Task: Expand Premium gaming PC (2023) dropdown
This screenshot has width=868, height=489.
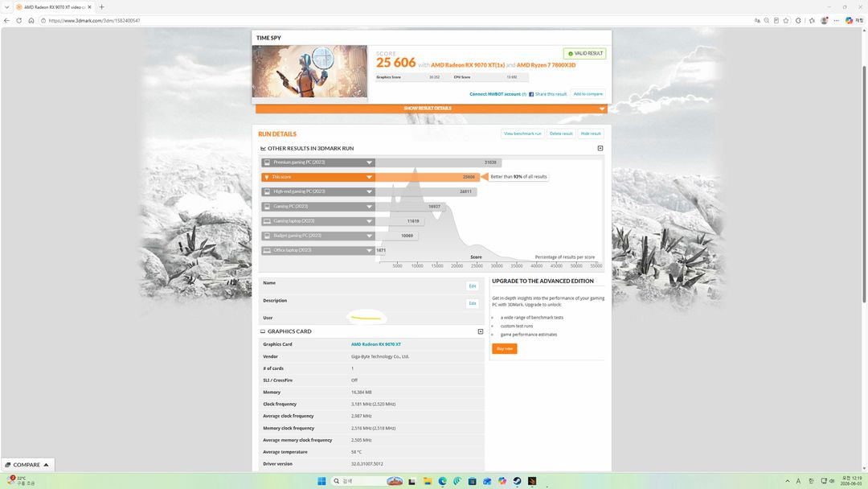Action: click(x=369, y=162)
